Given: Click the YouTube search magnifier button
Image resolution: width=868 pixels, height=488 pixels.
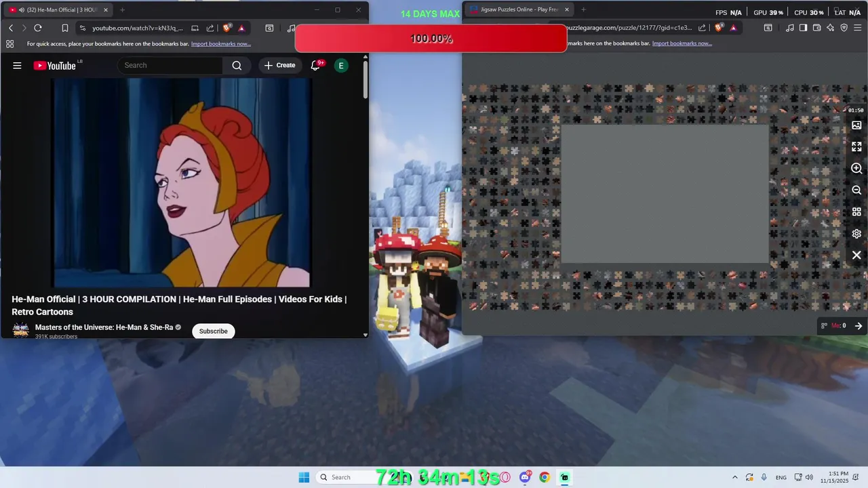Looking at the screenshot, I should point(237,65).
